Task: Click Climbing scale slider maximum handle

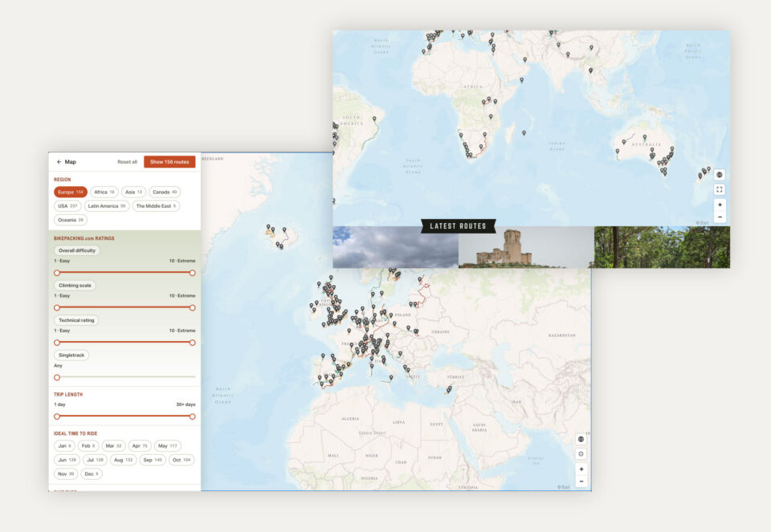Action: click(x=192, y=307)
